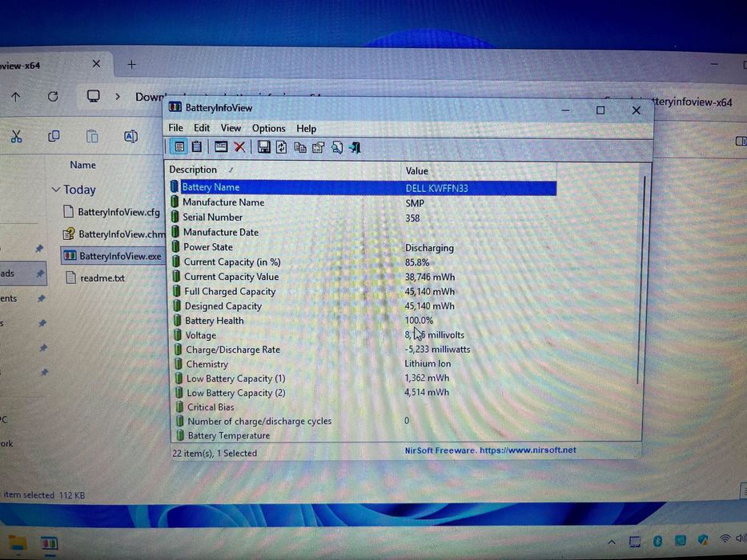Click the BatteryInfoView vertical scrollbar
The image size is (747, 560).
pyautogui.click(x=641, y=280)
